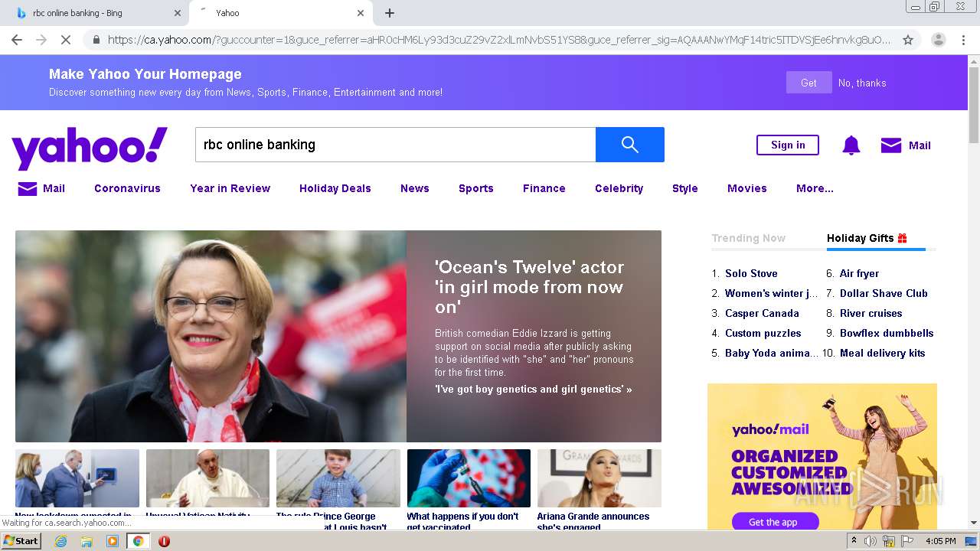Show hidden system tray icons

pos(854,541)
